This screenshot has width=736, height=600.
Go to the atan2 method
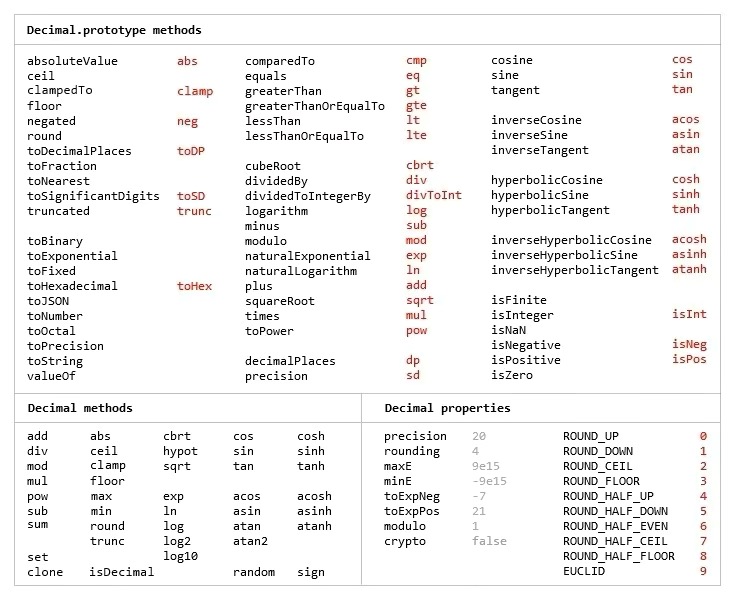click(250, 541)
